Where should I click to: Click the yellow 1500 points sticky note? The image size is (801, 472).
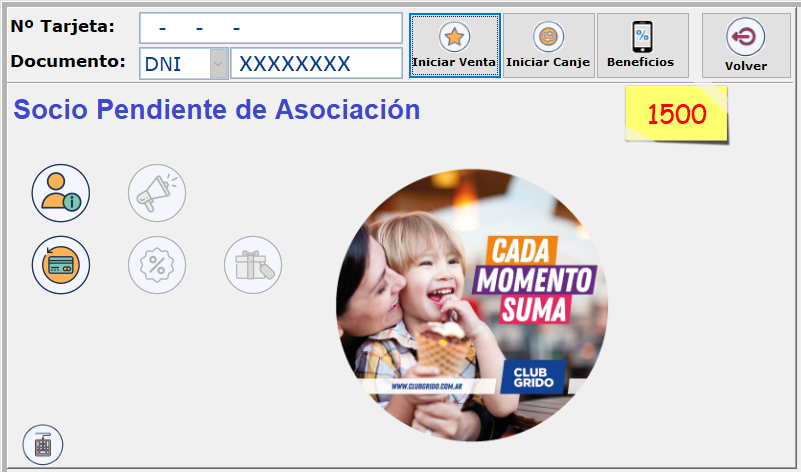pos(676,114)
